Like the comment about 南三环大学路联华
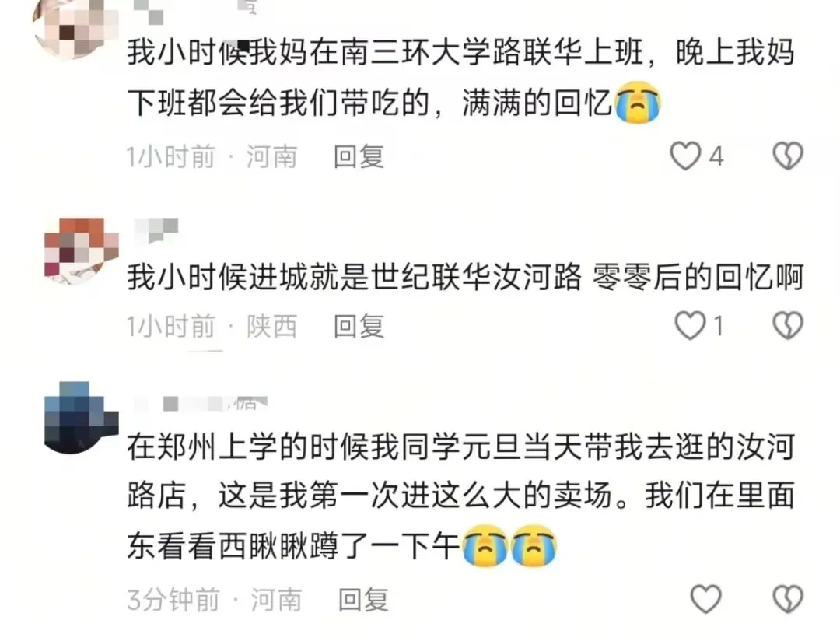 (x=686, y=156)
